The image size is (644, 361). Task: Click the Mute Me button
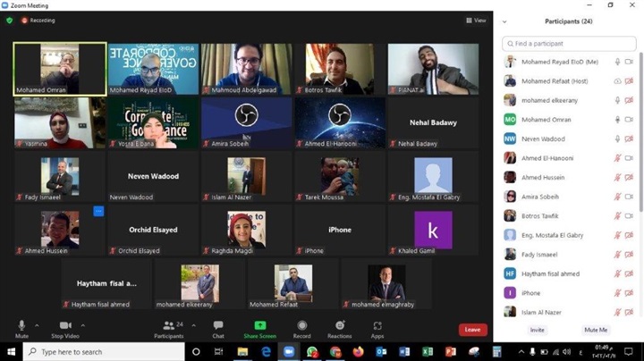(x=596, y=330)
